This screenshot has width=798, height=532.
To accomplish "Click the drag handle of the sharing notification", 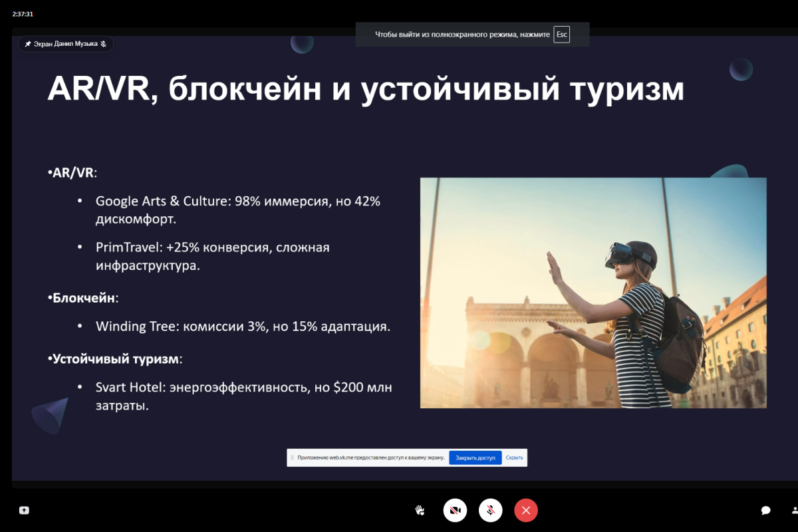I will [x=292, y=458].
